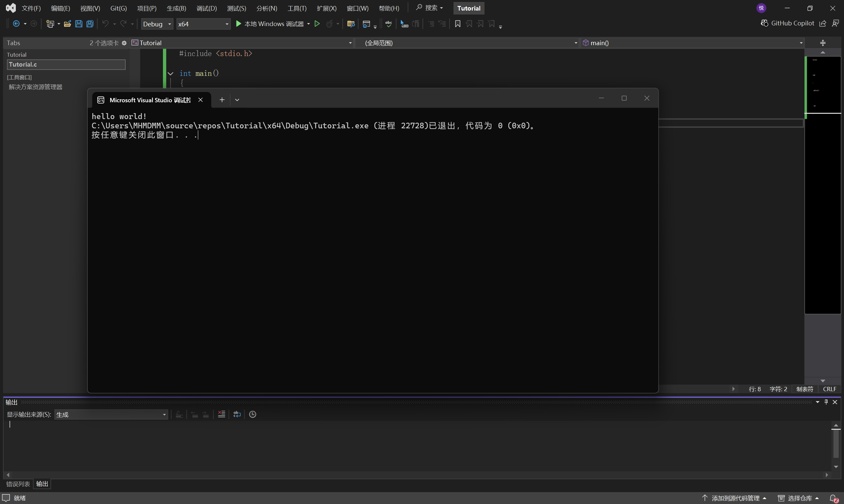Click the open file folder icon

pyautogui.click(x=67, y=24)
